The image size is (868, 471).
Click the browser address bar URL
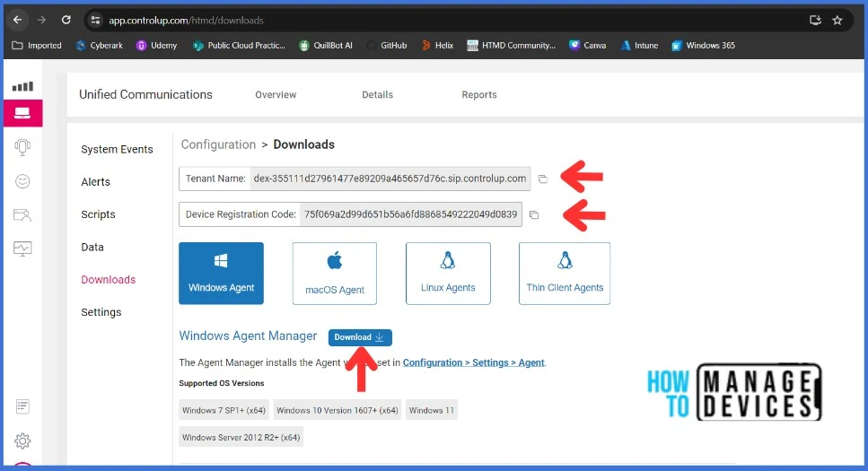[186, 21]
